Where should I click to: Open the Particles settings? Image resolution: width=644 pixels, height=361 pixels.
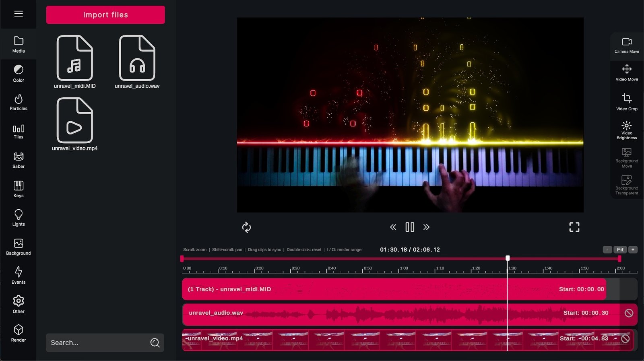19,102
